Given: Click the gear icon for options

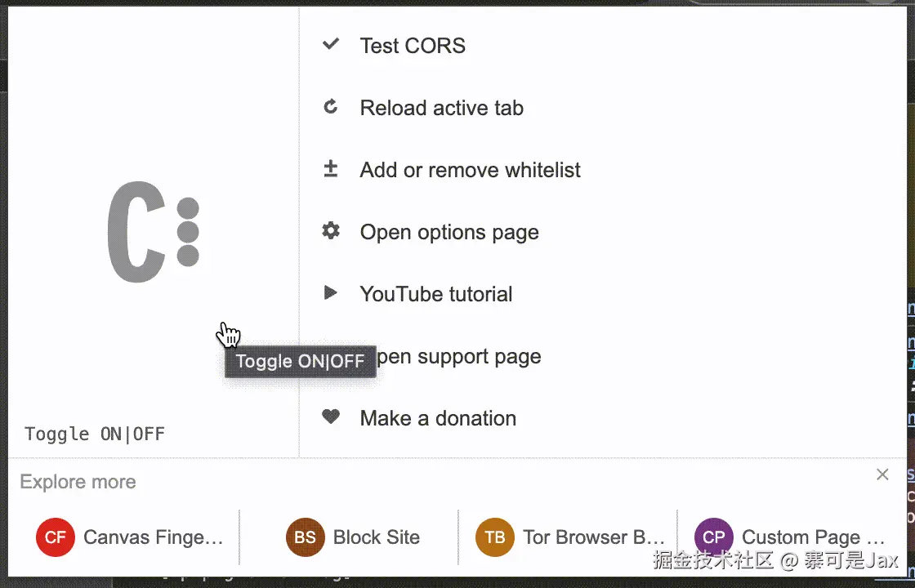Looking at the screenshot, I should [331, 231].
